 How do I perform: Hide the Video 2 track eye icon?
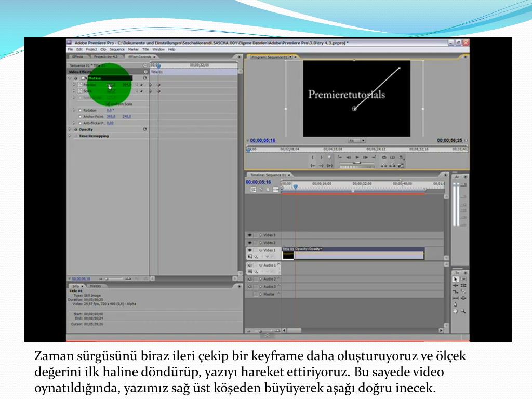click(250, 243)
